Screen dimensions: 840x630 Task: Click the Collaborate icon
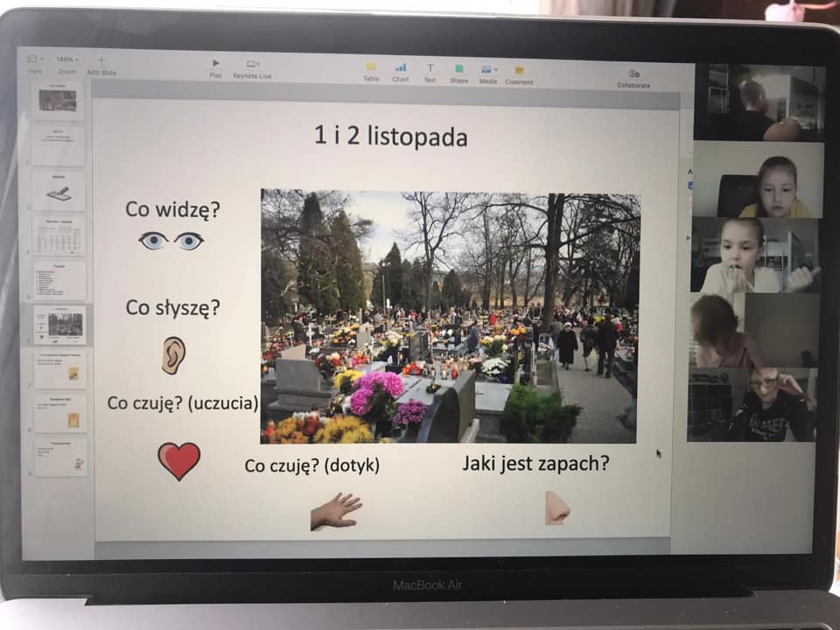pyautogui.click(x=633, y=75)
